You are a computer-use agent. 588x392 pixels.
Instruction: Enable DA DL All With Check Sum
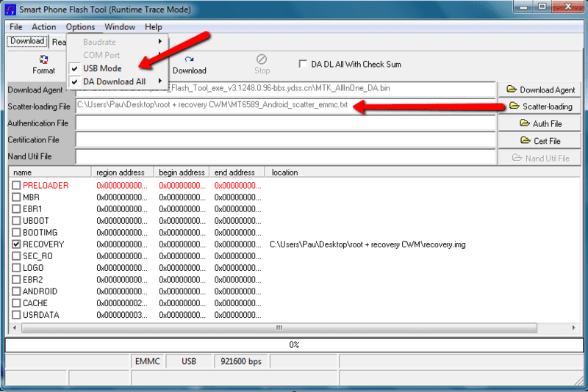[303, 64]
